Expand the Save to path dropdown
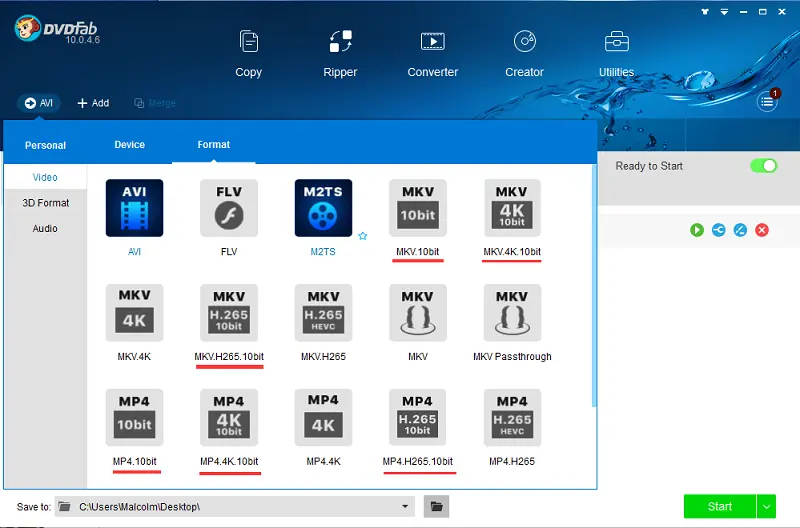This screenshot has height=528, width=800. [405, 507]
